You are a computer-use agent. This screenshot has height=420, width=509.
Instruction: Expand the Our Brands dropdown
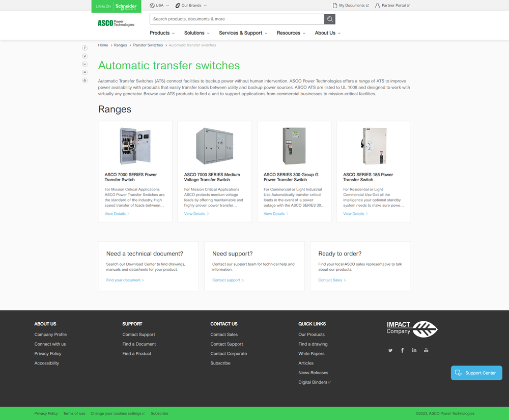tap(191, 6)
